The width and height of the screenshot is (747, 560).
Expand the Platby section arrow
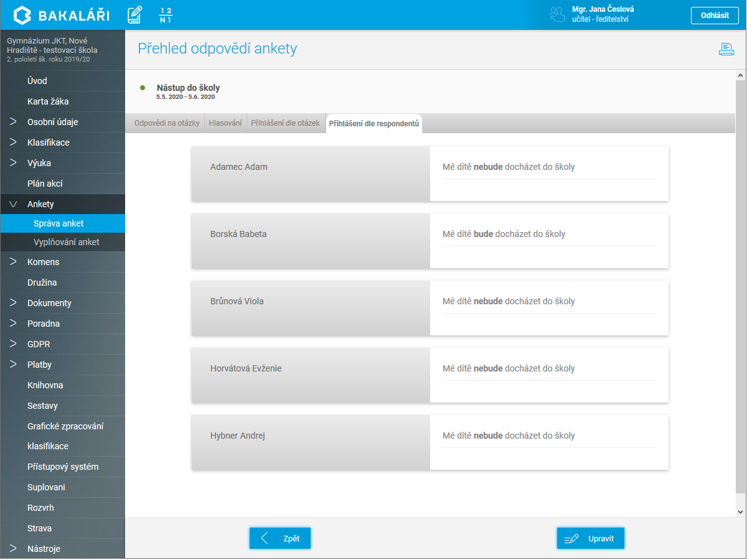click(x=13, y=365)
